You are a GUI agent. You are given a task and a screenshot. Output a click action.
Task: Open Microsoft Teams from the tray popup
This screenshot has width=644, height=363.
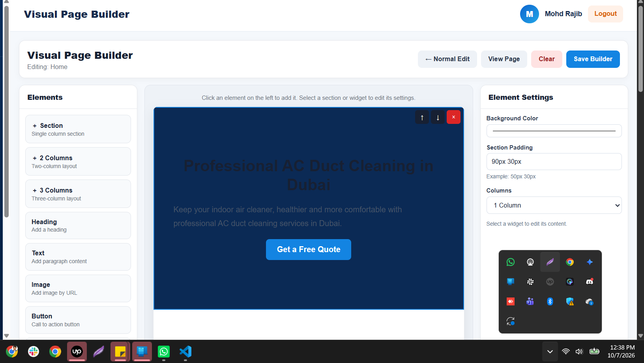(x=530, y=301)
